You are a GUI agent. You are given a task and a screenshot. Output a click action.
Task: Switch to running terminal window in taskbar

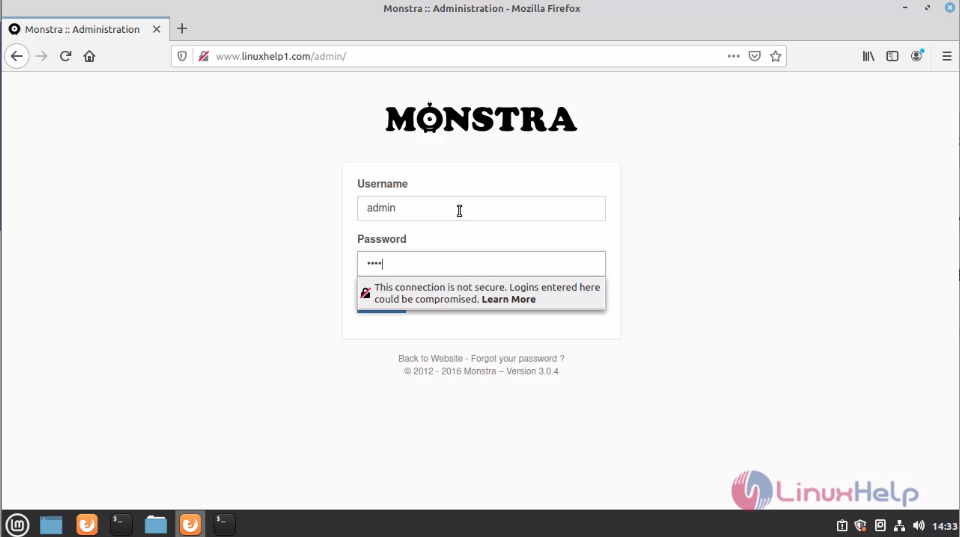(224, 525)
